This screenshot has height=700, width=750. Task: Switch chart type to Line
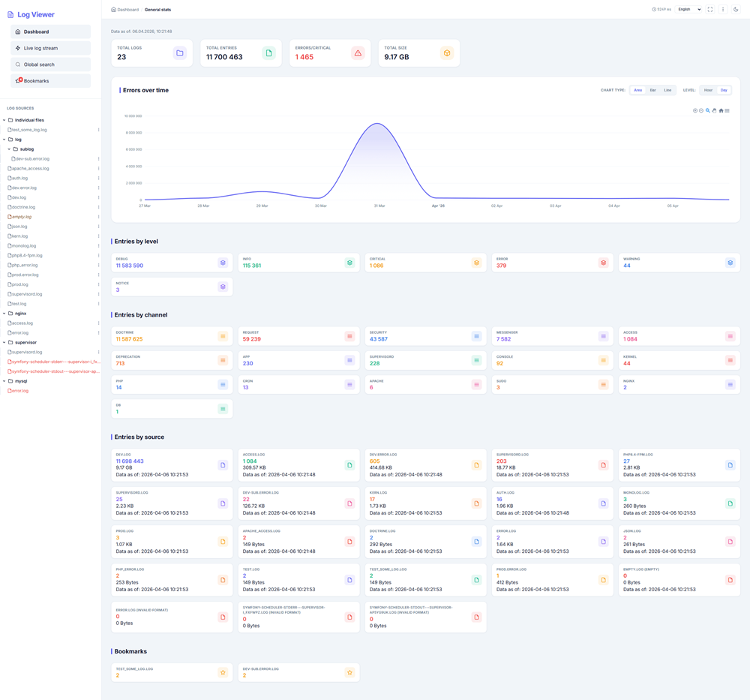pos(667,90)
